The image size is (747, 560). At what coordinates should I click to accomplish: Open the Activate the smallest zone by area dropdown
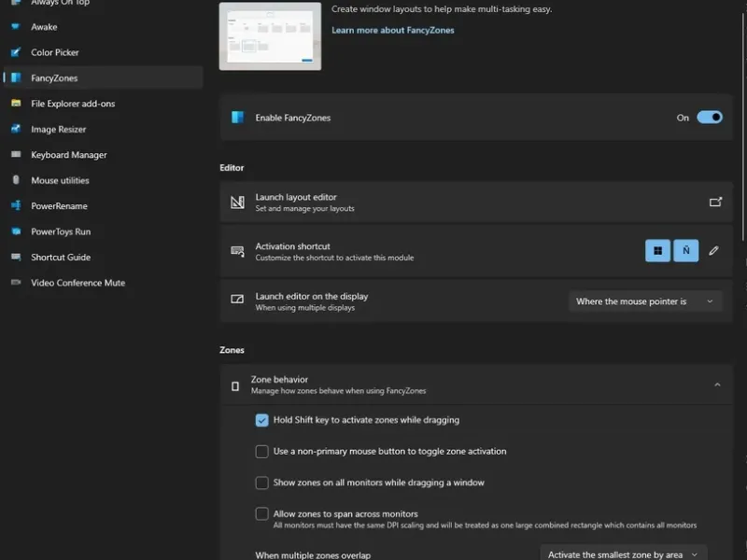pos(624,554)
